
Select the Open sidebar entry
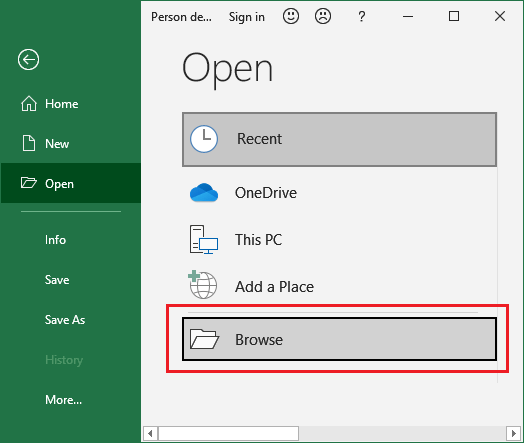coord(71,183)
